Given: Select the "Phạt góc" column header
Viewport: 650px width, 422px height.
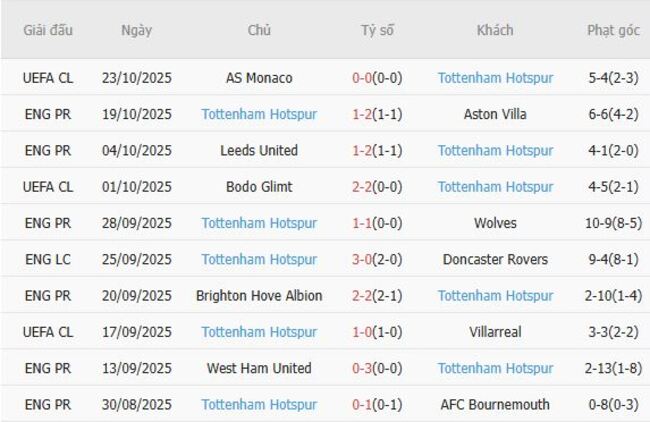Looking at the screenshot, I should pos(613,30).
